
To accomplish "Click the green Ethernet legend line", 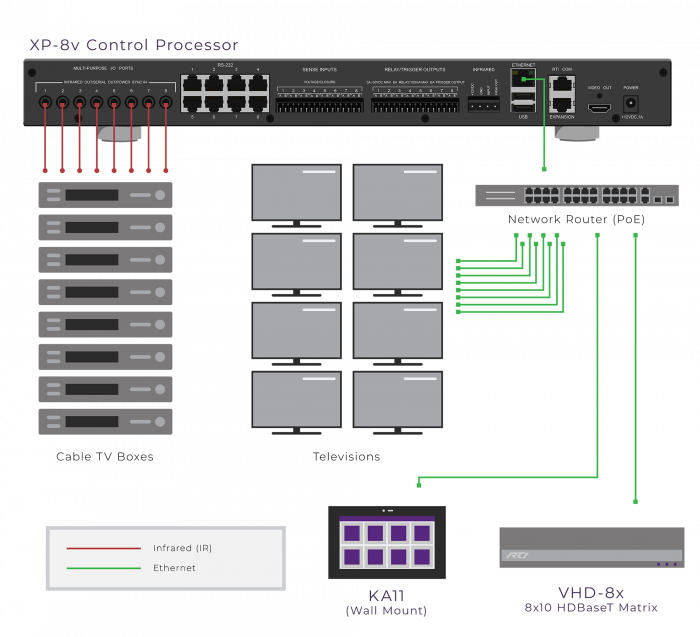I will [103, 568].
